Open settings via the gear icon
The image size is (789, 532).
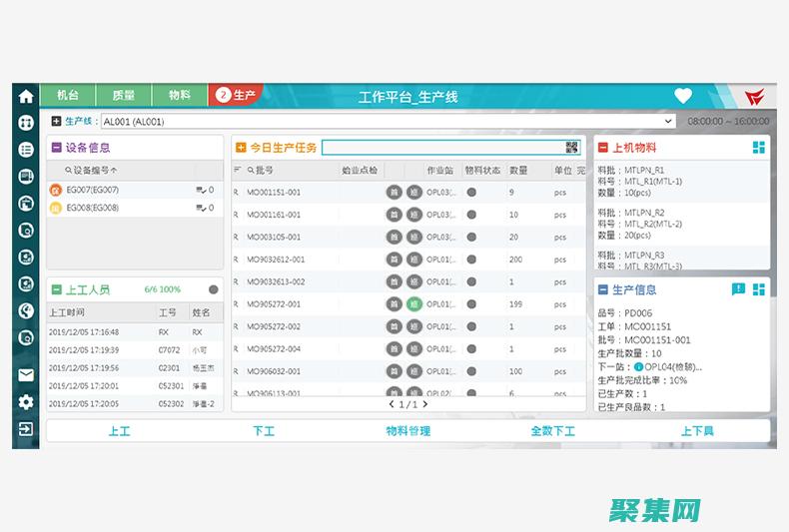click(x=26, y=402)
